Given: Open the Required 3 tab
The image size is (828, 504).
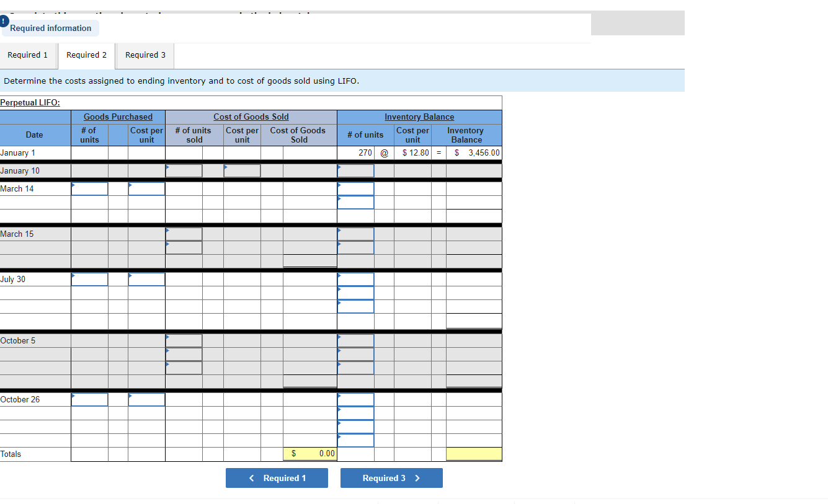Looking at the screenshot, I should 145,55.
